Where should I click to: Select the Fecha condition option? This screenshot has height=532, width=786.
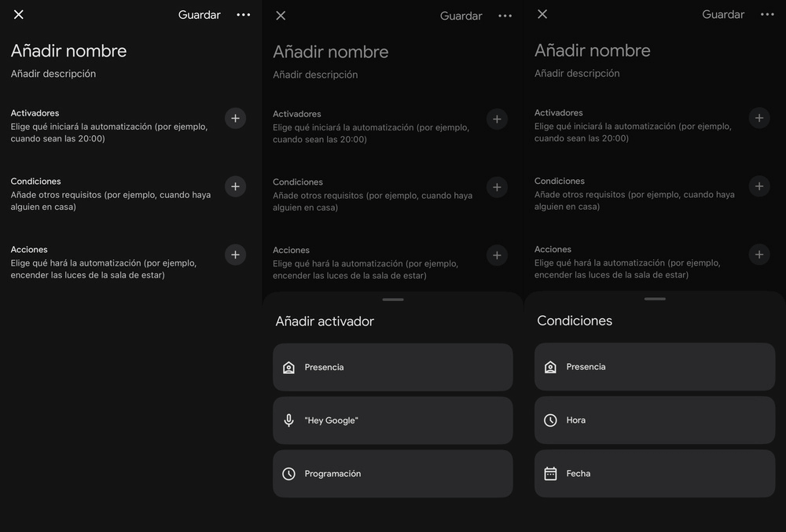click(x=655, y=473)
